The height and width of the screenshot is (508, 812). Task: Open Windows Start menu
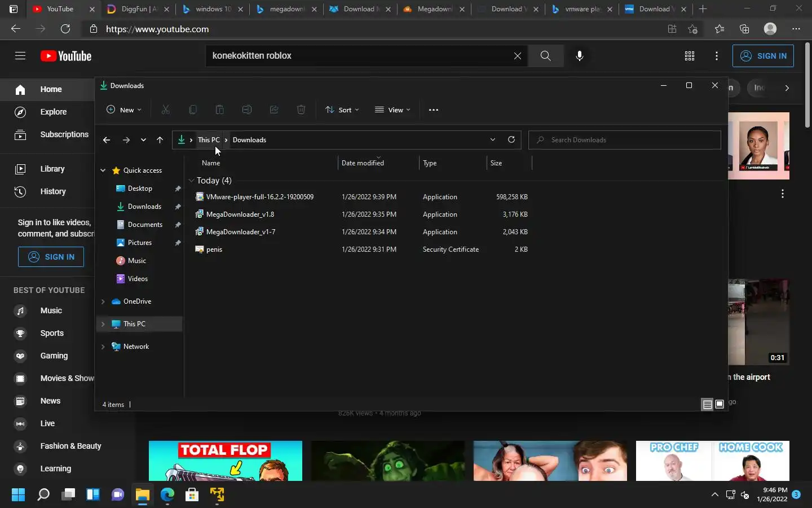18,495
